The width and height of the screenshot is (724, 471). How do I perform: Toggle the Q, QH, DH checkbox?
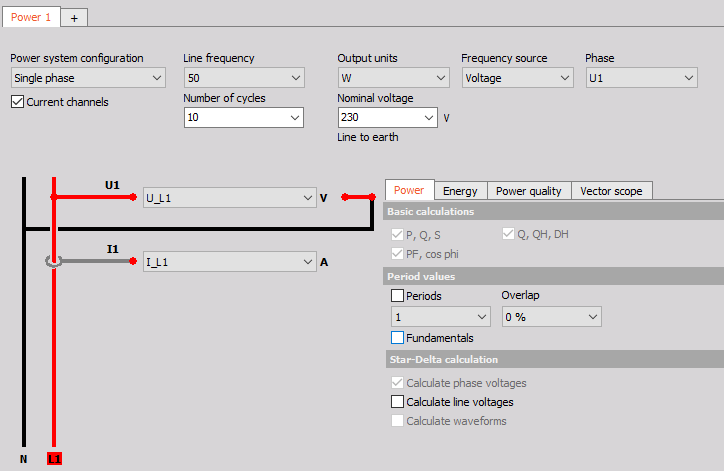point(508,234)
